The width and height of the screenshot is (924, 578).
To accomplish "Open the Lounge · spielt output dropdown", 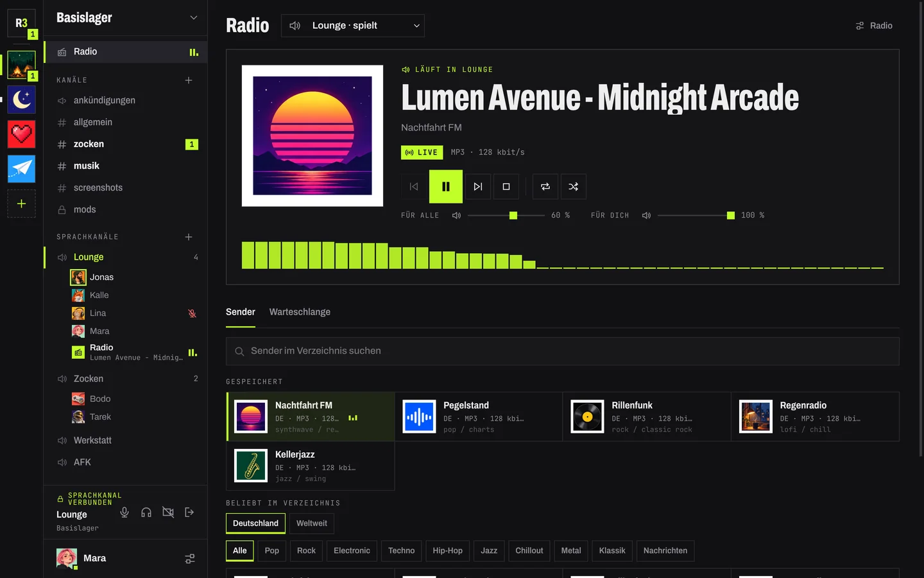I will click(353, 26).
